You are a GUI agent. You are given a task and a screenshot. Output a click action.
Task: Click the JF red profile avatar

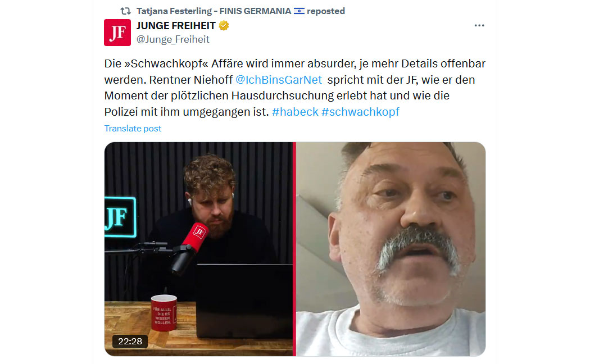tap(117, 33)
